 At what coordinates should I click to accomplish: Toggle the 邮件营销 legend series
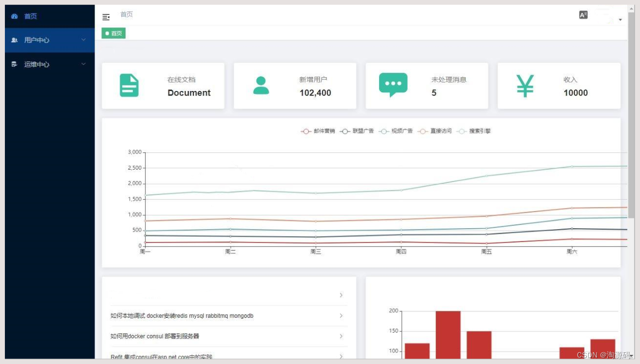[318, 131]
